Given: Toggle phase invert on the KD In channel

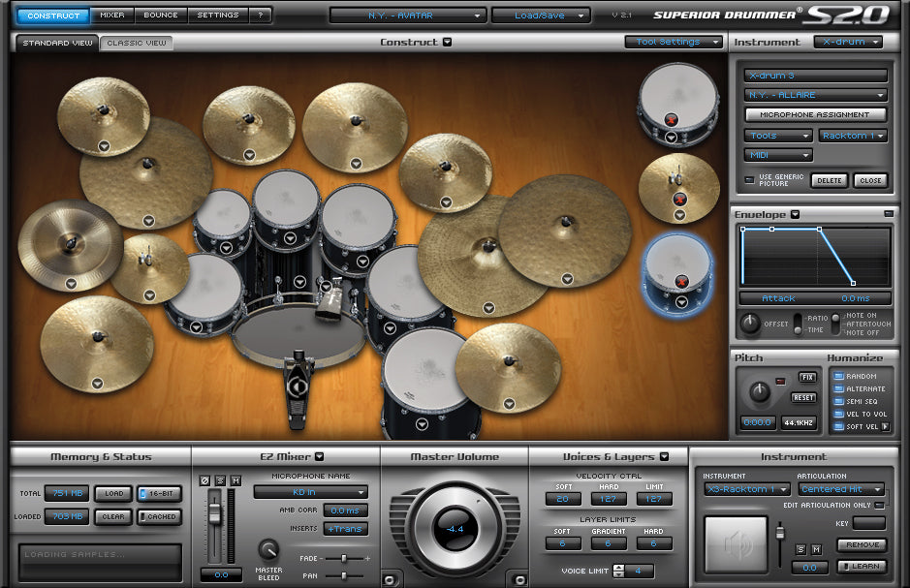Looking at the screenshot, I should point(203,479).
